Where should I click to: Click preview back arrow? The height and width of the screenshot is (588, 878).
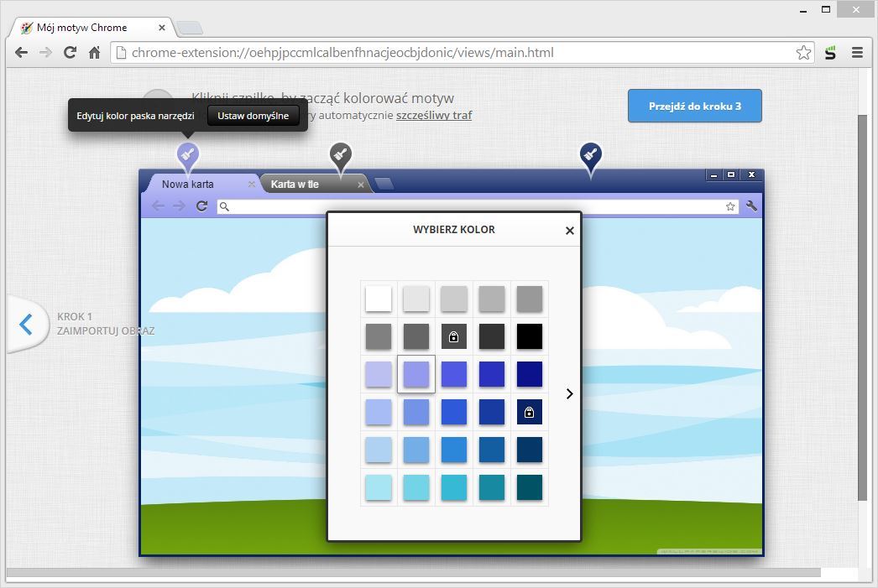pos(159,206)
